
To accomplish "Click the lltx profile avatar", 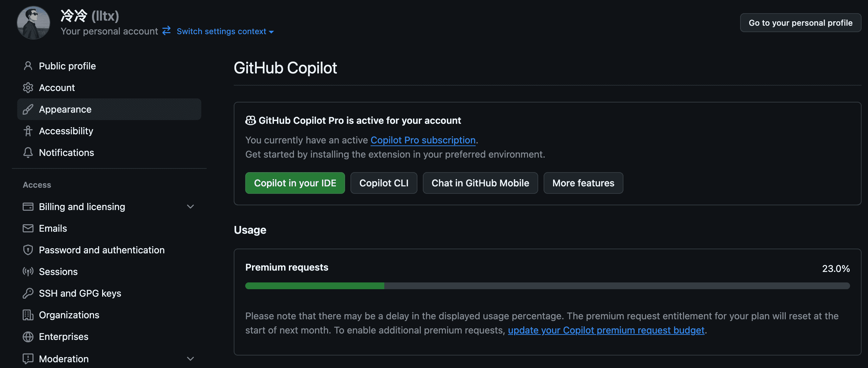I will pos(33,22).
